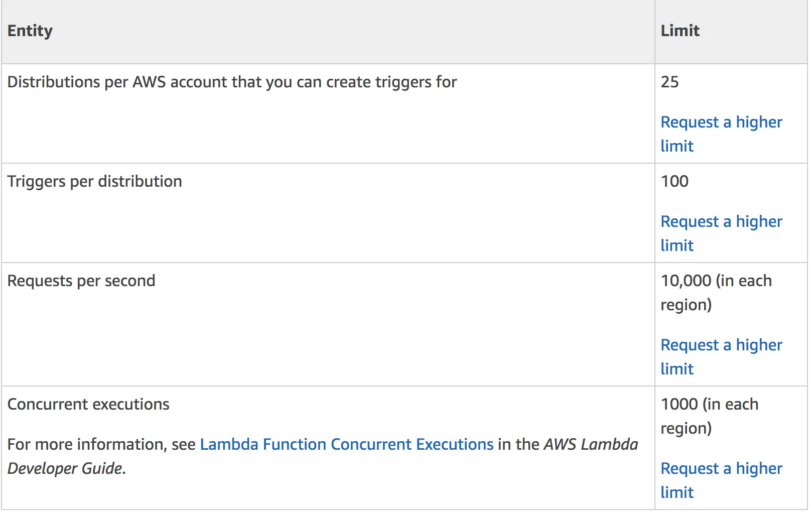The width and height of the screenshot is (812, 512).
Task: Click the 1000 (in each region) limit value
Action: [709, 405]
